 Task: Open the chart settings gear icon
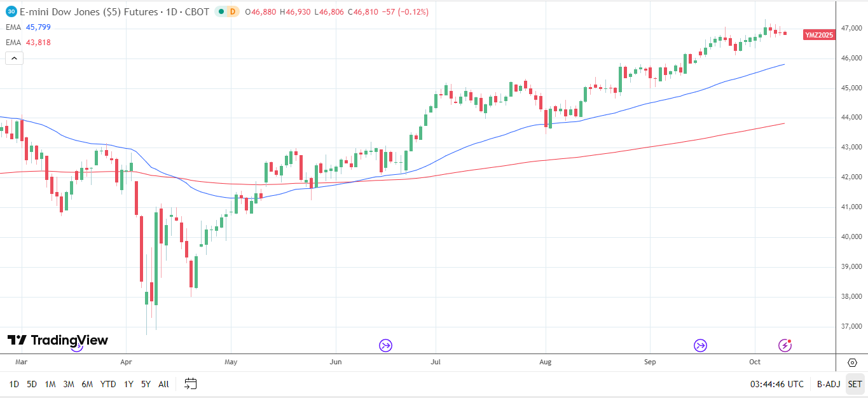click(852, 362)
